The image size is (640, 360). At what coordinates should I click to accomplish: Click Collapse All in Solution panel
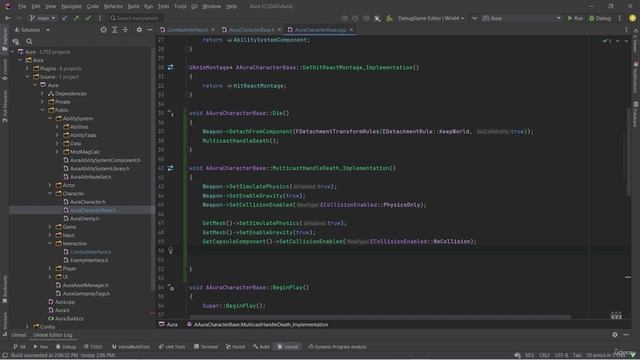[125, 30]
